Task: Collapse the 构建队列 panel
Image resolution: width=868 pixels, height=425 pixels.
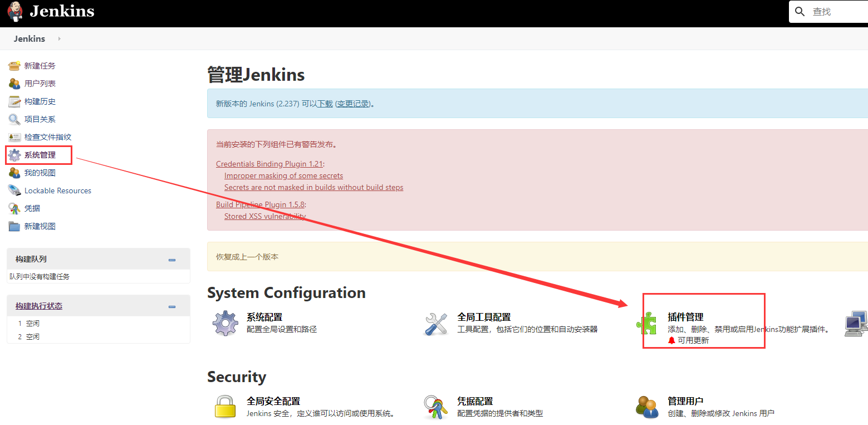Action: (172, 260)
